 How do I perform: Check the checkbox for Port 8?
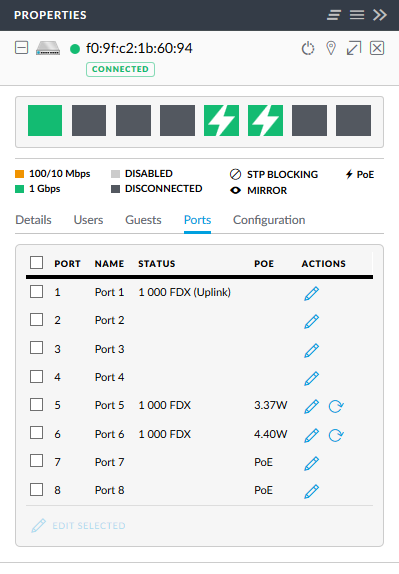(x=37, y=489)
